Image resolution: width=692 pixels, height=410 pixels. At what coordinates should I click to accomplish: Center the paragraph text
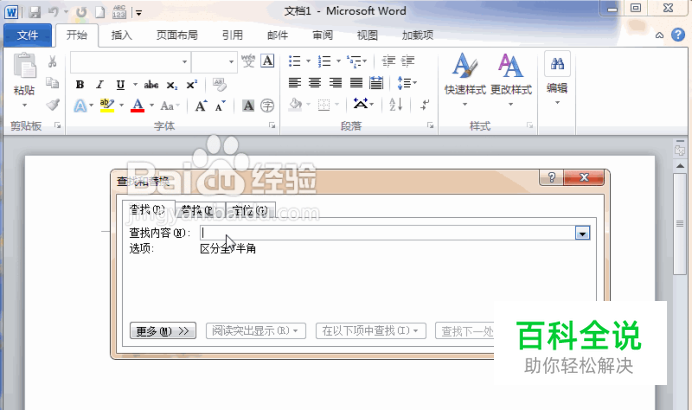(x=315, y=83)
